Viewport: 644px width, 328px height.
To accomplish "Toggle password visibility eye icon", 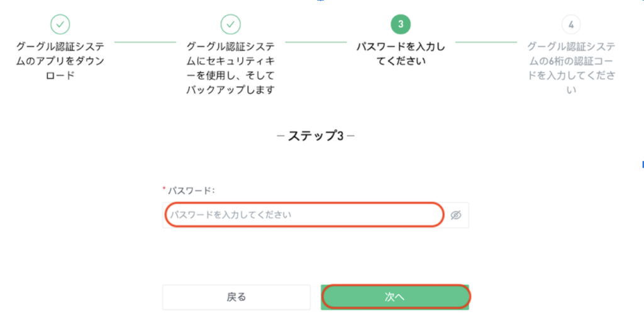I will 456,215.
